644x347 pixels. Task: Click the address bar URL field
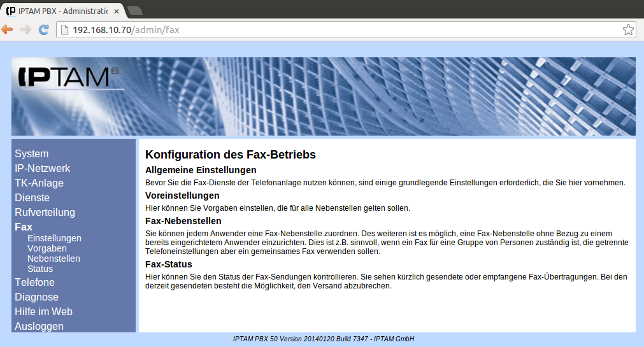[318, 30]
